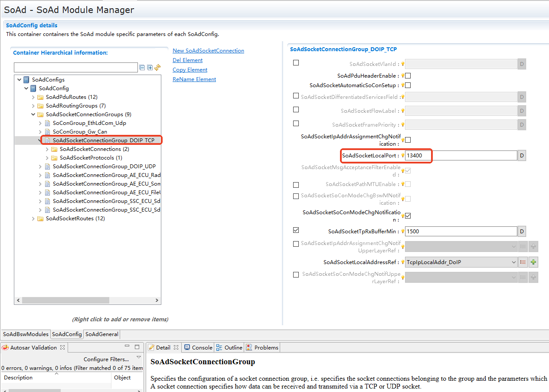549x392 pixels.
Task: Tick the SoAdSocketAutomaticSoConSetup checkbox
Action: tap(408, 85)
